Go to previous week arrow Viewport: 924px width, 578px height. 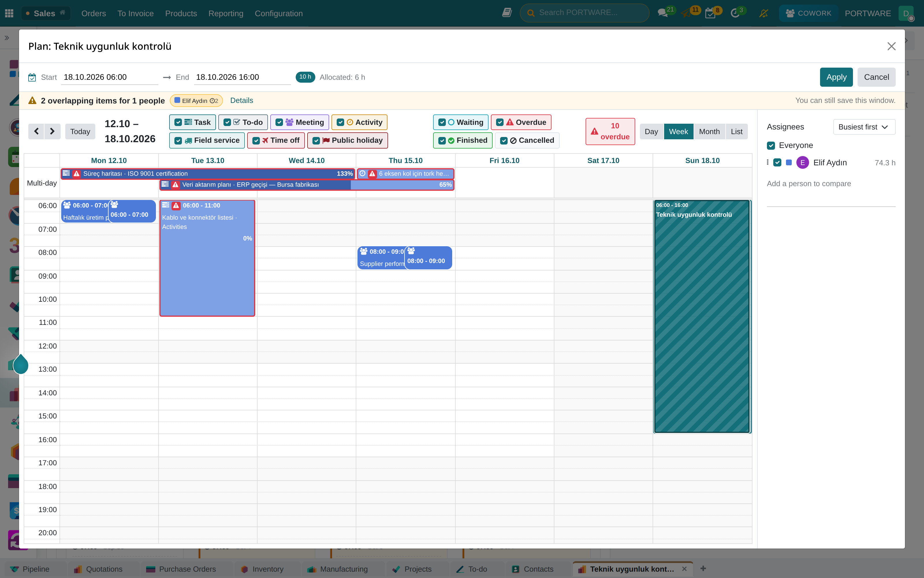(x=36, y=131)
